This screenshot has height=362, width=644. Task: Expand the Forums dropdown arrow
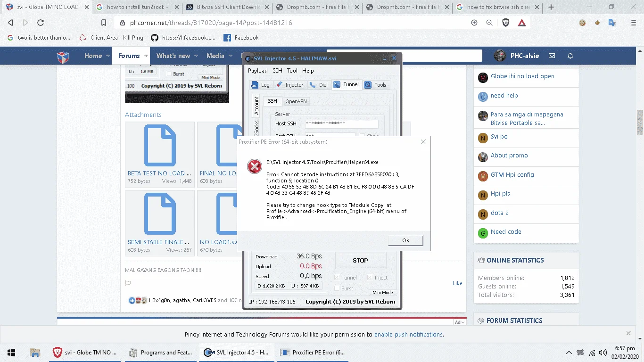tap(146, 56)
